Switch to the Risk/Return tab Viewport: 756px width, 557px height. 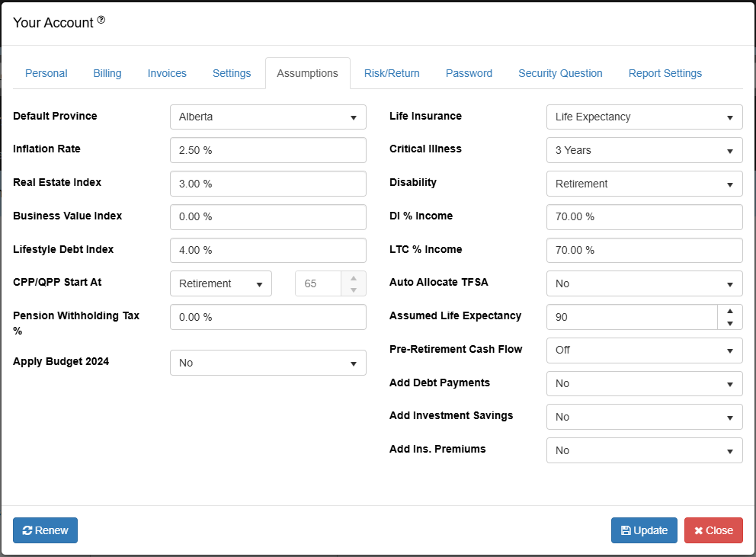tap(392, 73)
